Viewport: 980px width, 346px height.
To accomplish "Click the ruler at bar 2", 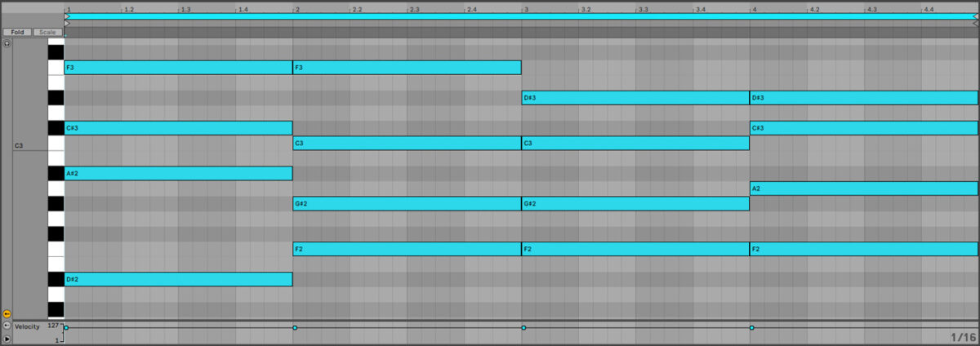I will point(298,9).
